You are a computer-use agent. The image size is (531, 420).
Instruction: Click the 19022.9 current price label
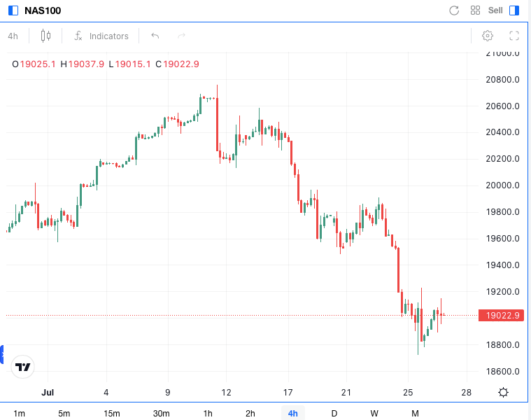coord(500,316)
